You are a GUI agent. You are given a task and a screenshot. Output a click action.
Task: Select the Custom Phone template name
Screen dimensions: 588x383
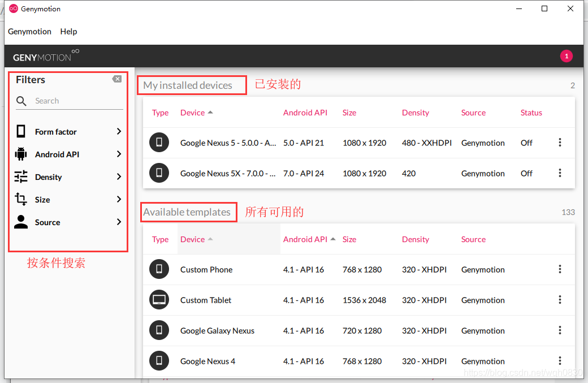206,270
